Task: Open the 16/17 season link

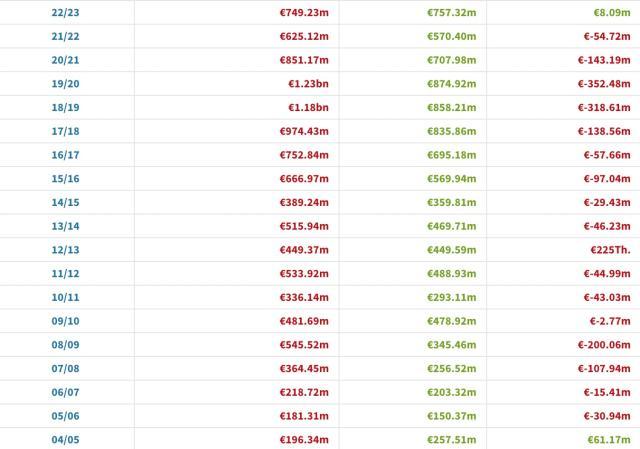Action: tap(65, 155)
